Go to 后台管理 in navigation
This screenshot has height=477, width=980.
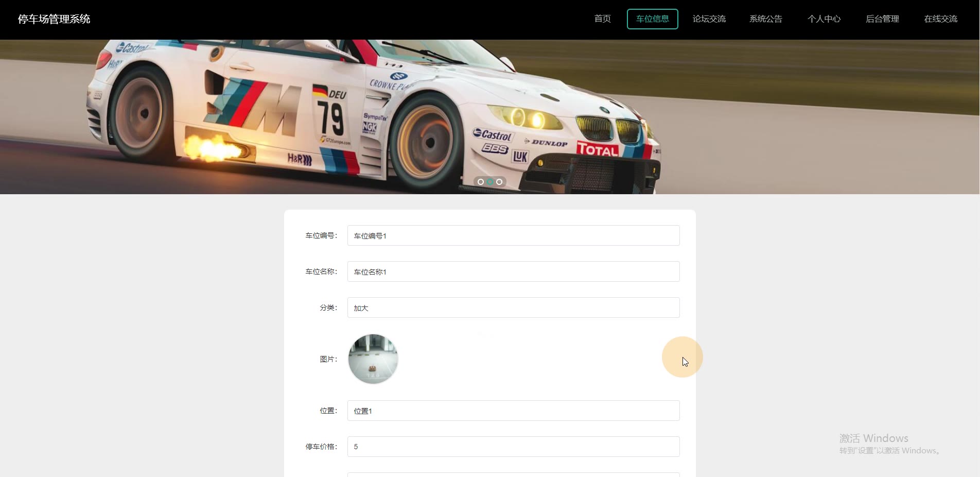pyautogui.click(x=882, y=19)
